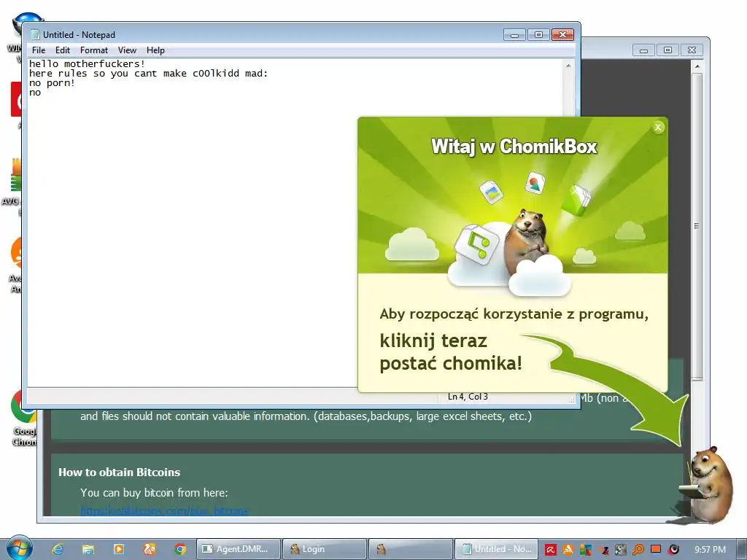Open the Notepad Help menu

(155, 50)
